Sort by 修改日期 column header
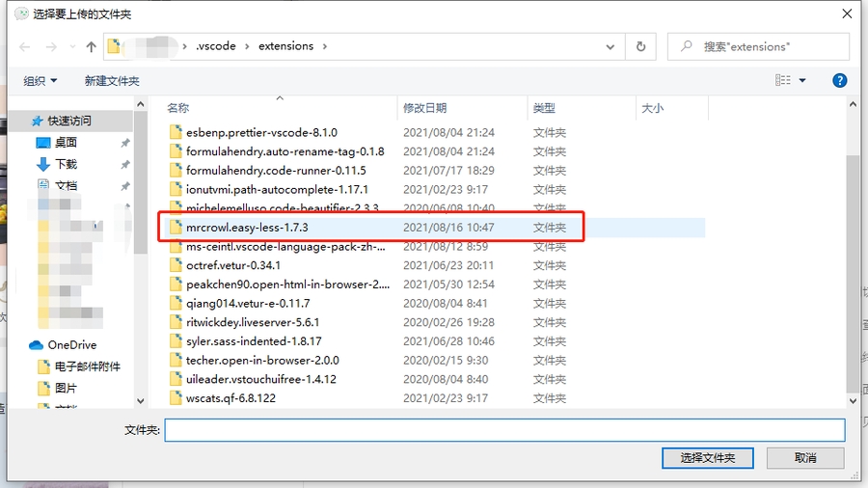This screenshot has height=488, width=868. click(x=425, y=108)
